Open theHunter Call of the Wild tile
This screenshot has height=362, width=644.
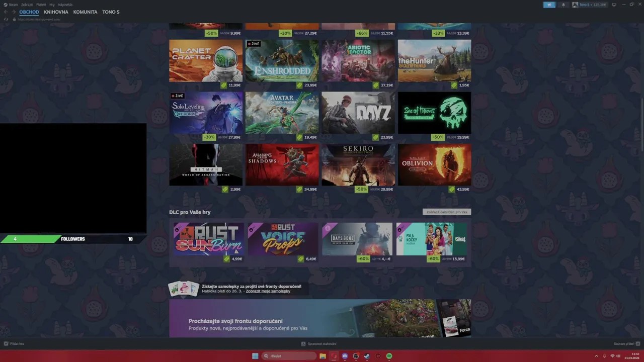[x=435, y=60]
